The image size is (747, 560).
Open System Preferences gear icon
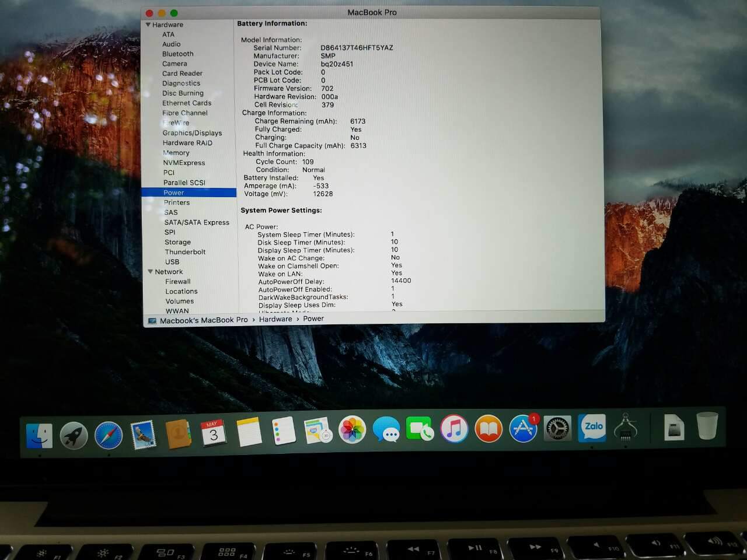point(557,428)
